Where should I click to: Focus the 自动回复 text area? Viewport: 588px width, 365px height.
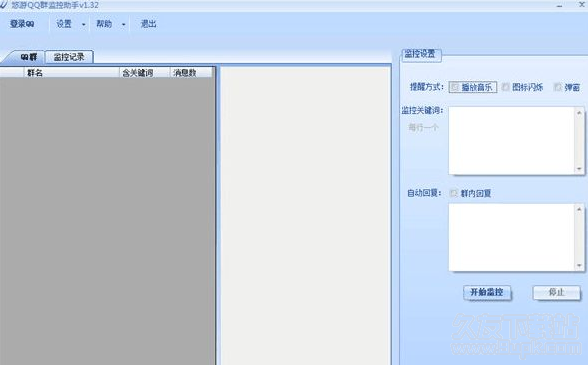(x=512, y=237)
